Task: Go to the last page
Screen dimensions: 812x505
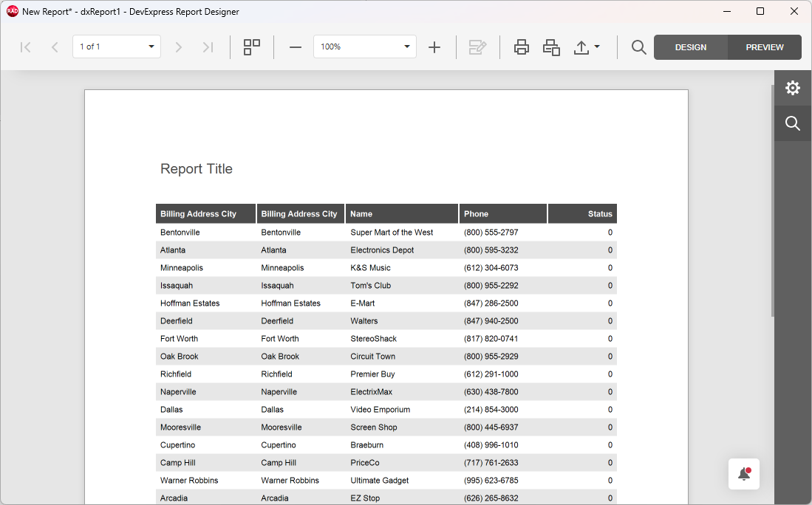Action: coord(208,47)
